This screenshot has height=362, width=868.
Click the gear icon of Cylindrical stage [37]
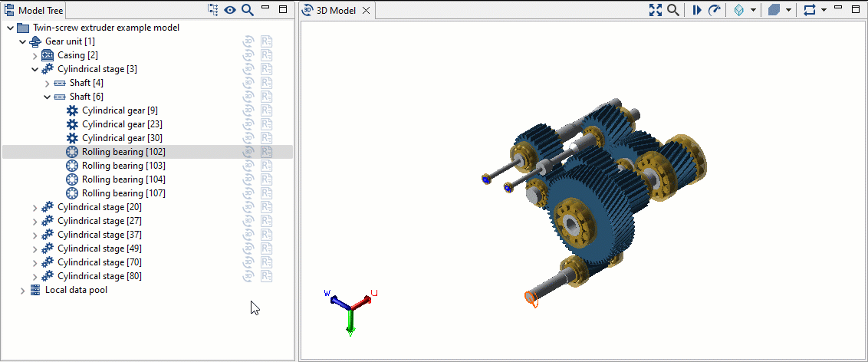tap(48, 235)
